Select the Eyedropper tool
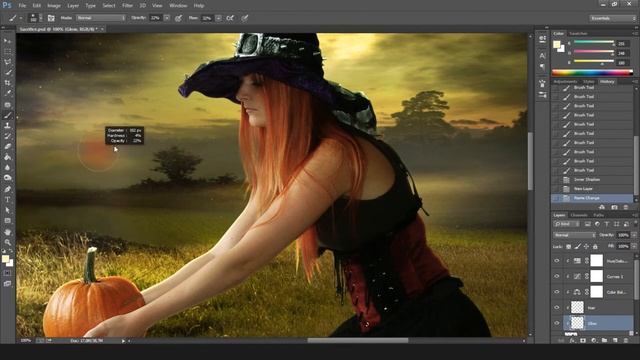 [x=7, y=93]
